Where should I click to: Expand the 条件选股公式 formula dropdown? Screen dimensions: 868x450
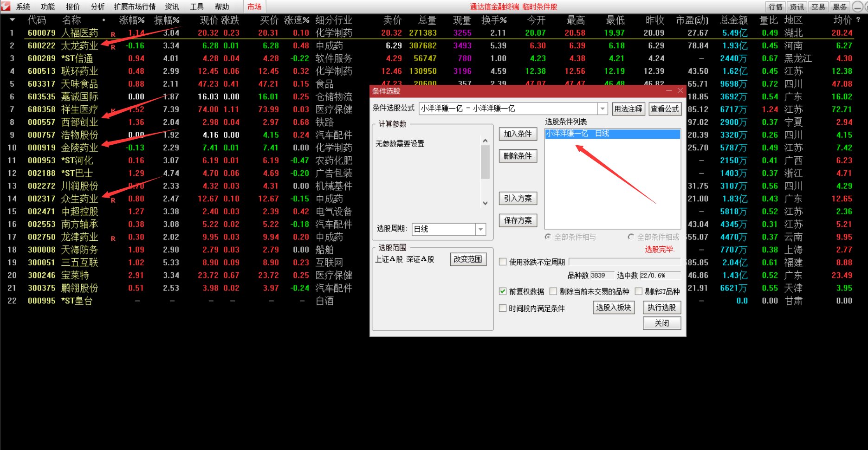602,109
